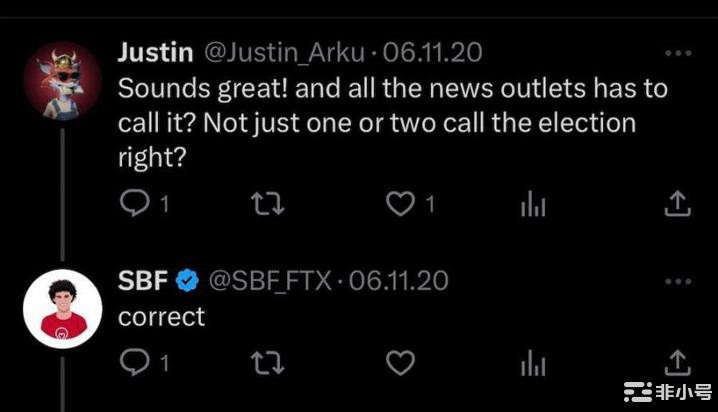This screenshot has height=412, width=718.
Task: Open Justin's profile picture
Action: (x=62, y=79)
